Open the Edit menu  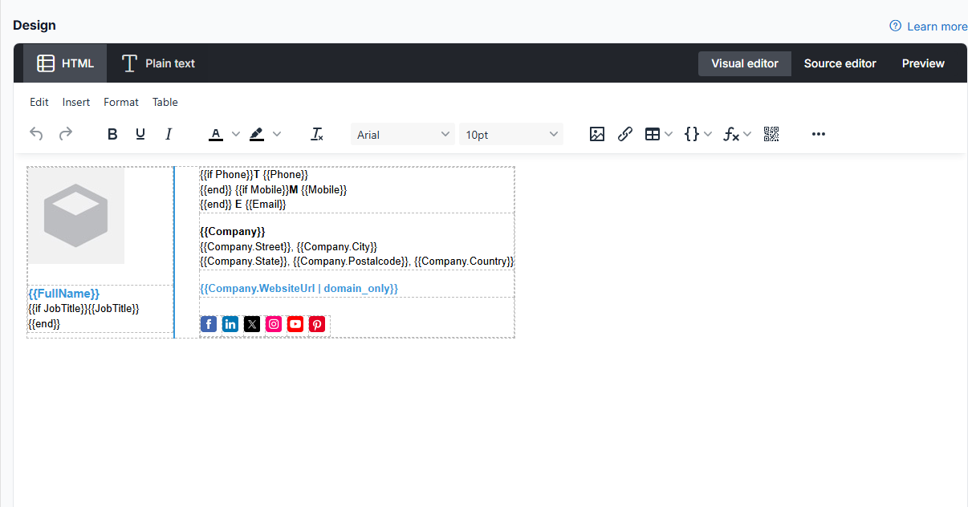click(x=39, y=102)
